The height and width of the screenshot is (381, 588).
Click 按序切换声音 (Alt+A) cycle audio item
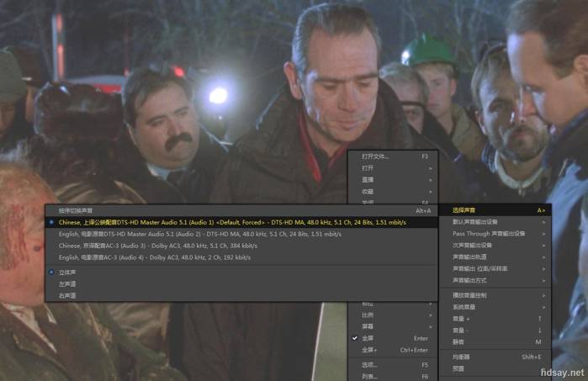[x=241, y=211]
